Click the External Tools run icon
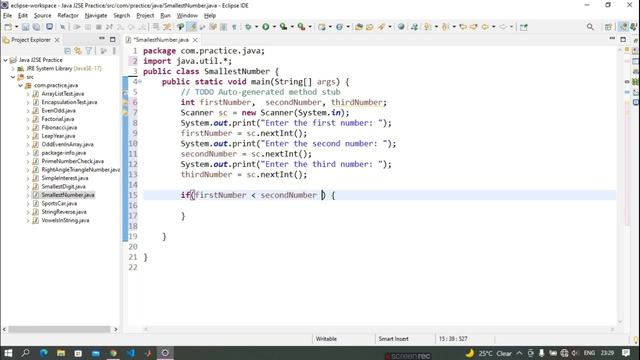Screen dimensions: 640x360 (x=301, y=27)
